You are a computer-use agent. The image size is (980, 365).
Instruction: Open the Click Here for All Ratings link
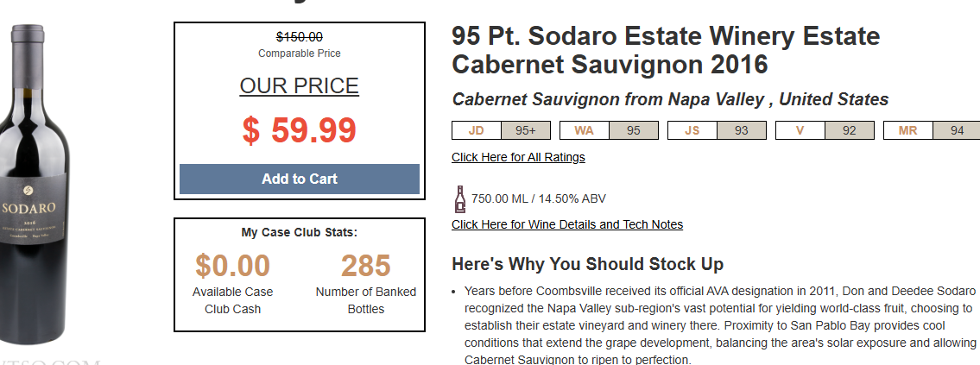(x=518, y=157)
